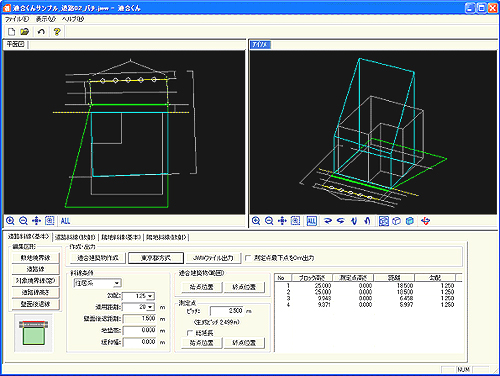Zoom in on the plan view
This screenshot has height=376, width=500.
coord(10,221)
